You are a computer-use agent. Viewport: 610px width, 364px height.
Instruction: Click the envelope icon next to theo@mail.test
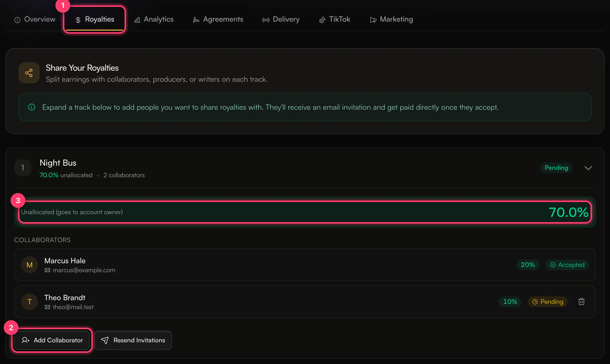click(x=47, y=307)
